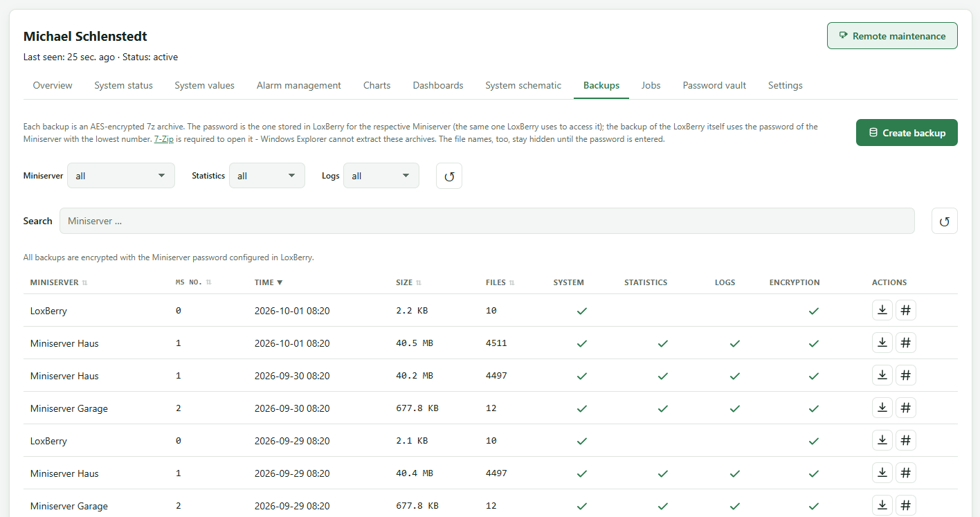Click the Create backup button
This screenshot has width=980, height=517.
[907, 133]
